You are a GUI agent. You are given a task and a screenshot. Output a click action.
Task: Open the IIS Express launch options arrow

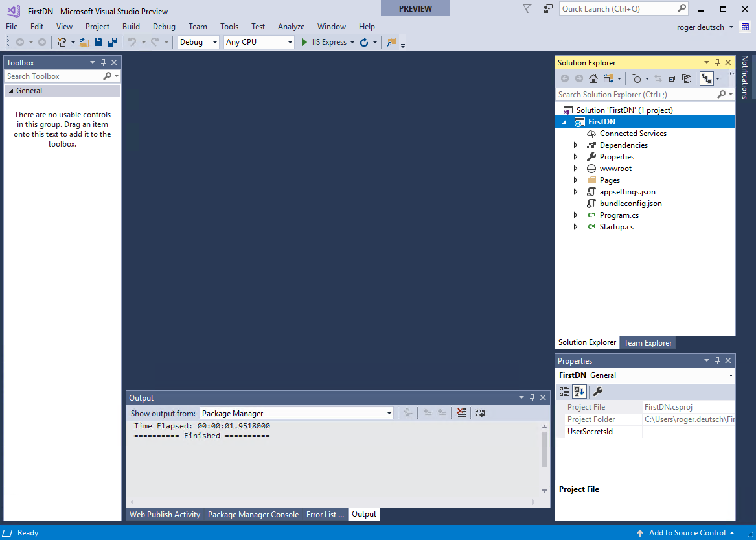pos(352,43)
